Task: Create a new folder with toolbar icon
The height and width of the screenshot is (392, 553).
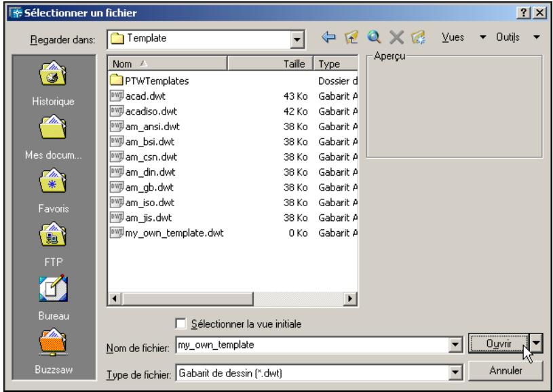Action: pos(418,37)
